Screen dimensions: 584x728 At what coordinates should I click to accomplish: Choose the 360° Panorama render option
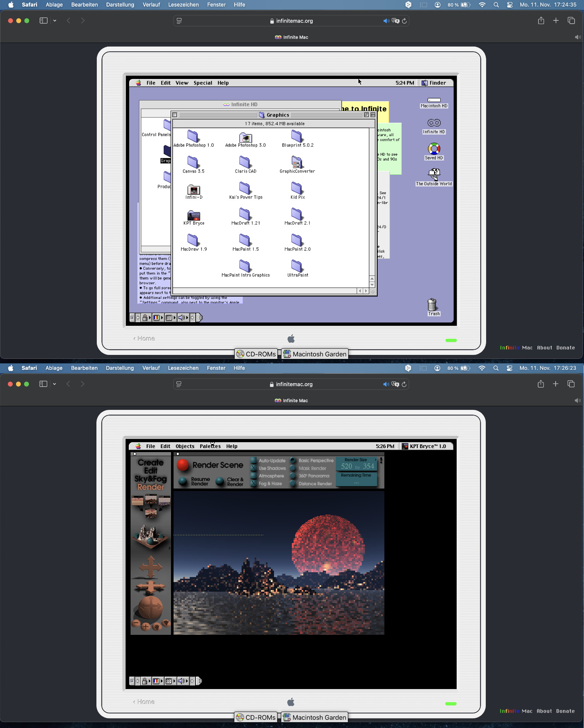pyautogui.click(x=293, y=476)
